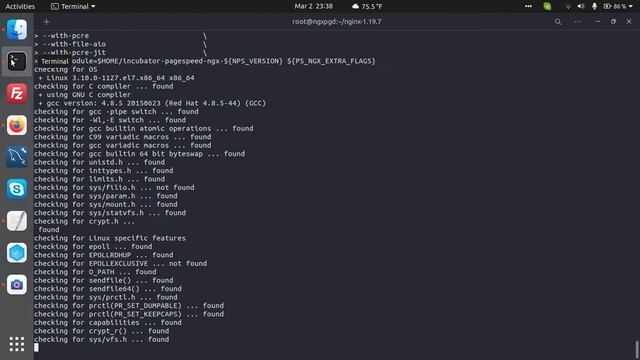This screenshot has height=360, width=640.
Task: Open the screenshot camera app in dock
Action: point(17,284)
